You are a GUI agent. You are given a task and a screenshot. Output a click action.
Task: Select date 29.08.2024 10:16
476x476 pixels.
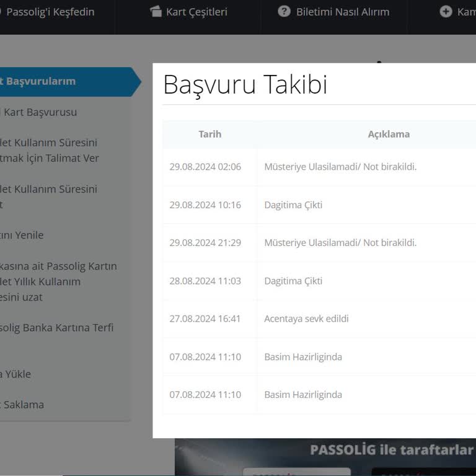205,205
